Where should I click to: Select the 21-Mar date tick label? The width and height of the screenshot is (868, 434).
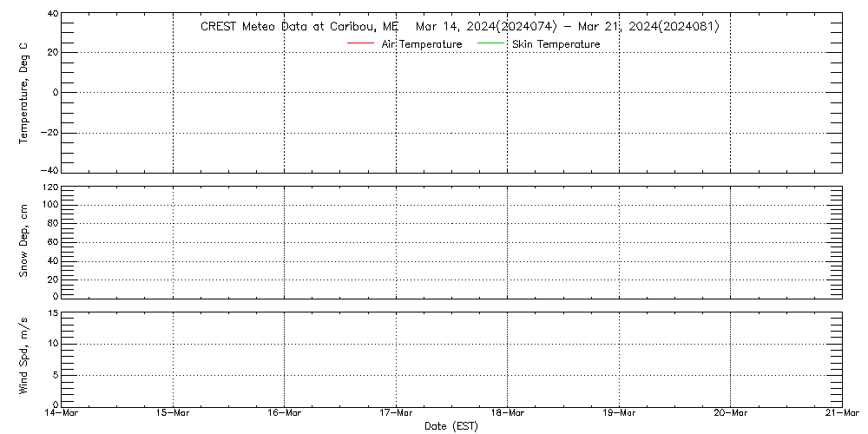(840, 413)
